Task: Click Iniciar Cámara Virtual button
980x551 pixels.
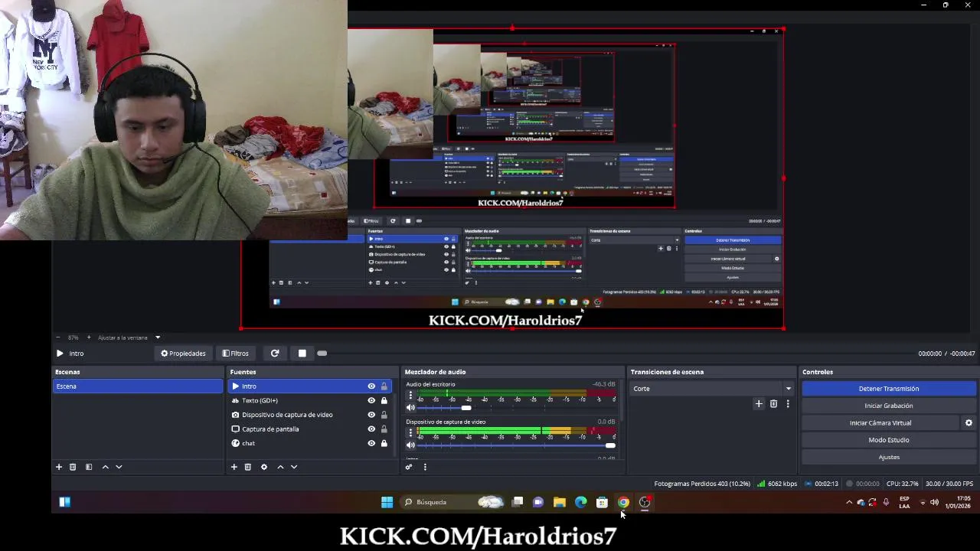Action: click(x=880, y=423)
